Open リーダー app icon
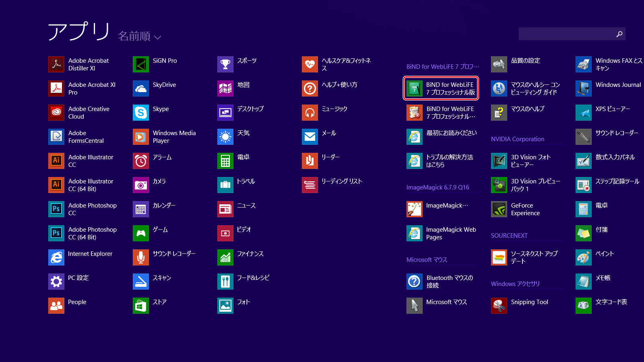Image resolution: width=644 pixels, height=362 pixels. tap(310, 161)
